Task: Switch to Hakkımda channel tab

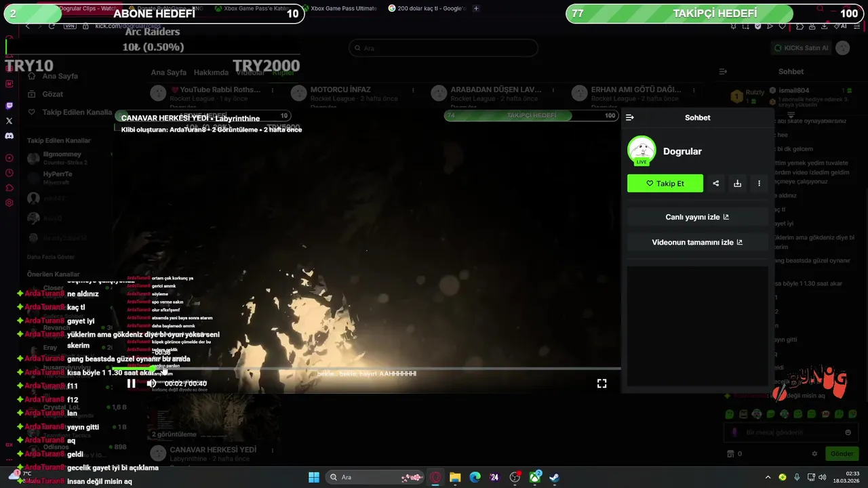Action: (x=211, y=73)
